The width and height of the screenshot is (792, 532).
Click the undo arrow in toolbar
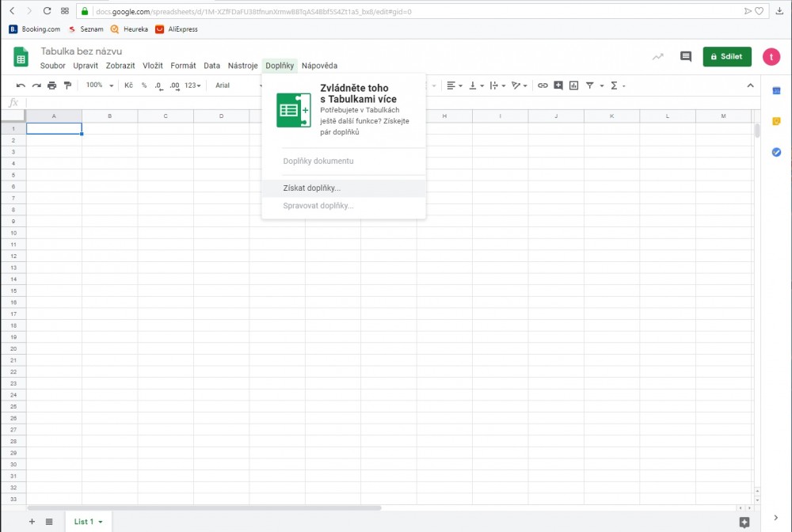pyautogui.click(x=21, y=85)
